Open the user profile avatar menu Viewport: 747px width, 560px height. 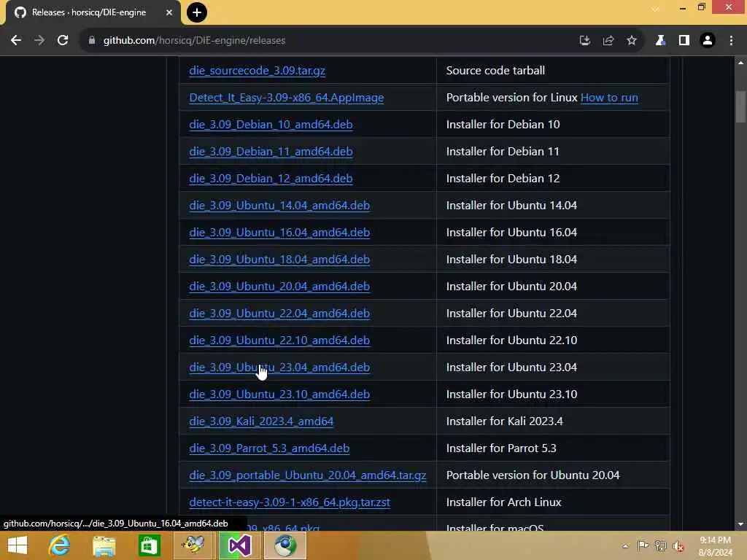[708, 41]
